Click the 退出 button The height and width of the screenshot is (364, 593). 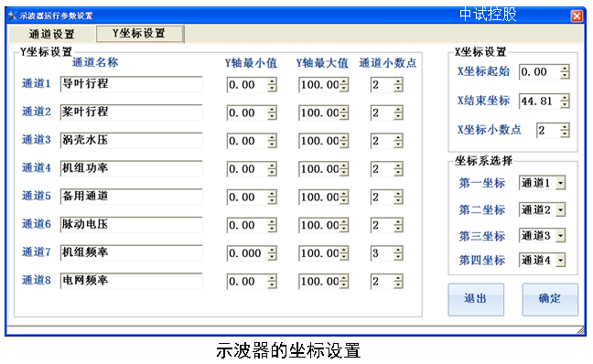(x=476, y=299)
